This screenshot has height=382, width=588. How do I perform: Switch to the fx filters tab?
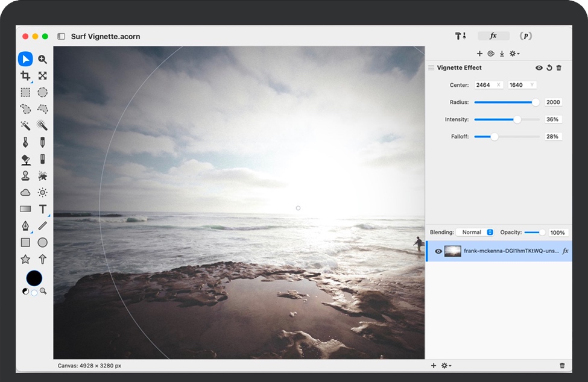(493, 36)
